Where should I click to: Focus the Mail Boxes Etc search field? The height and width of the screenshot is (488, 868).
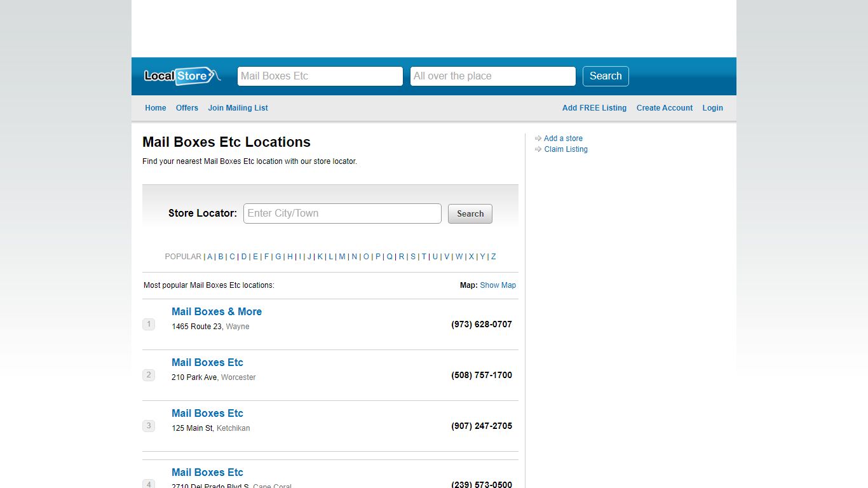(320, 76)
